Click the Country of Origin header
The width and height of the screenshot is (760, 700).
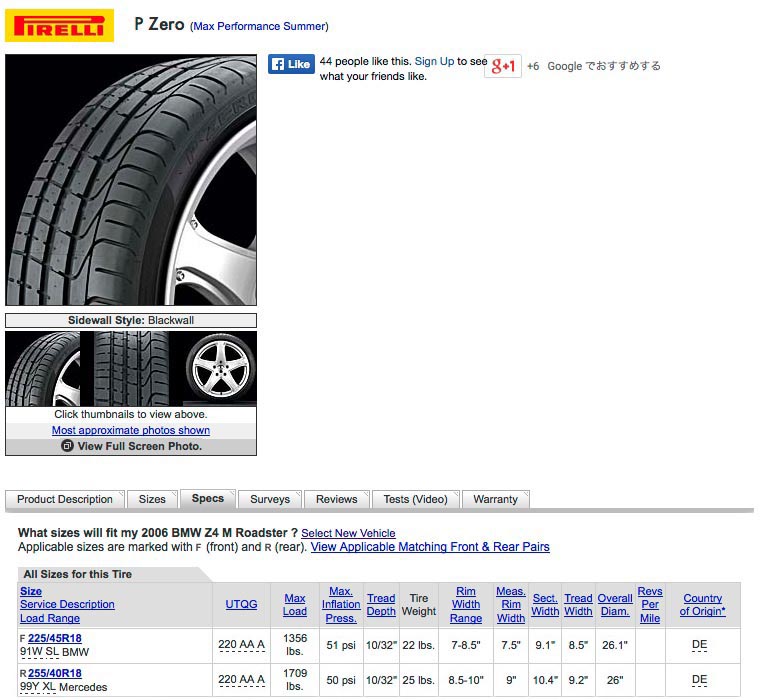pyautogui.click(x=702, y=605)
